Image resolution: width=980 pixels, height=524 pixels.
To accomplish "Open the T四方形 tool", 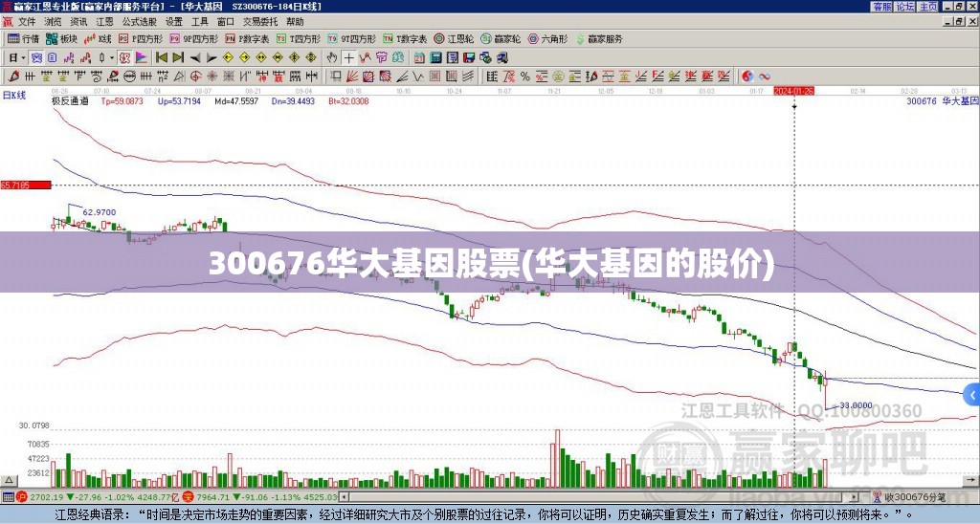I will (x=299, y=38).
